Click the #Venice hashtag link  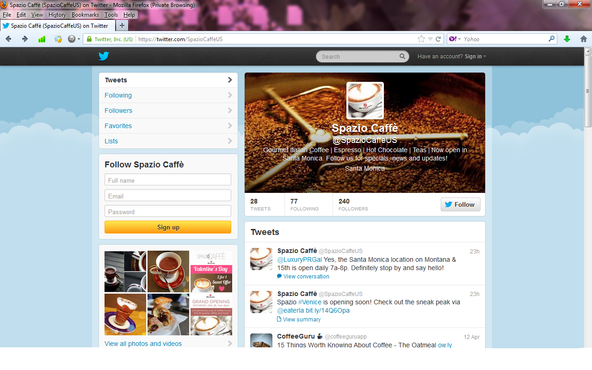click(x=310, y=302)
